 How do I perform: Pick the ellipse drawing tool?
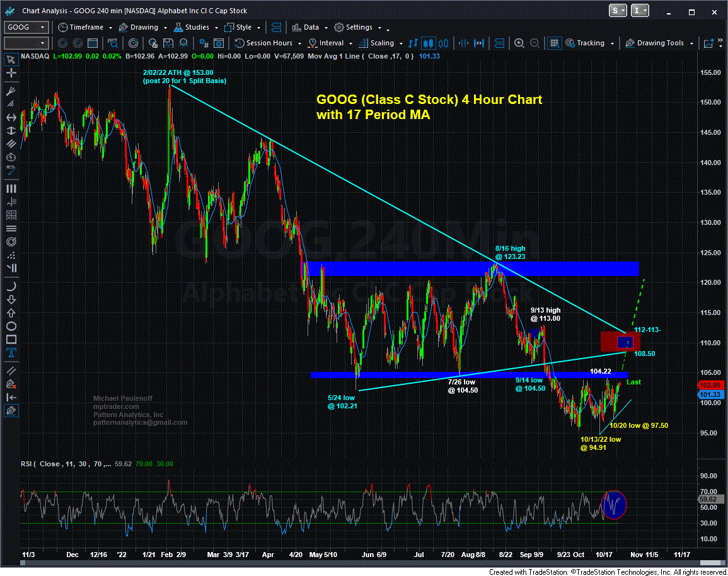pyautogui.click(x=11, y=326)
